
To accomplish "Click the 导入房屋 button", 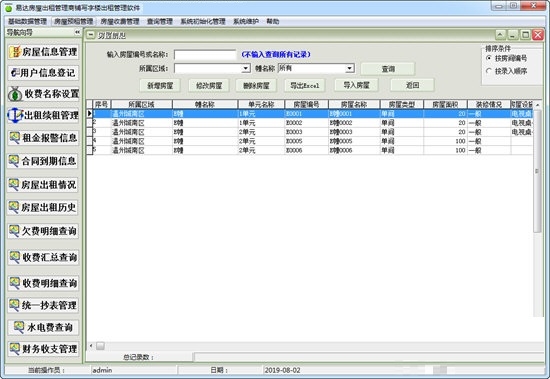I will (356, 85).
